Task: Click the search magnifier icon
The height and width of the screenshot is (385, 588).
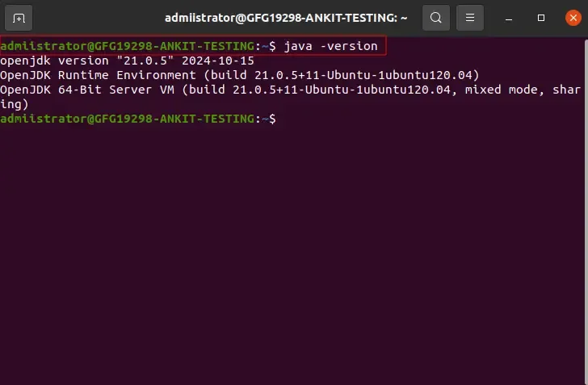Action: (x=436, y=17)
